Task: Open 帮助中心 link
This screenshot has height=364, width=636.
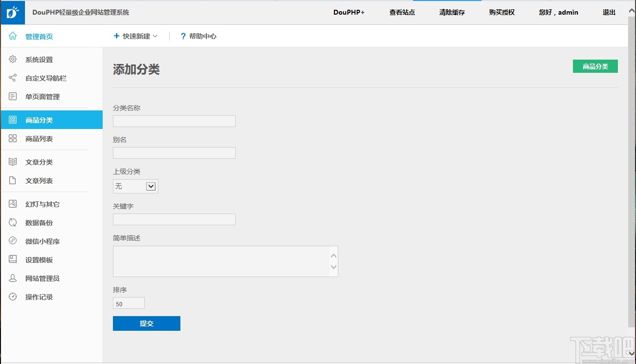Action: pyautogui.click(x=203, y=36)
